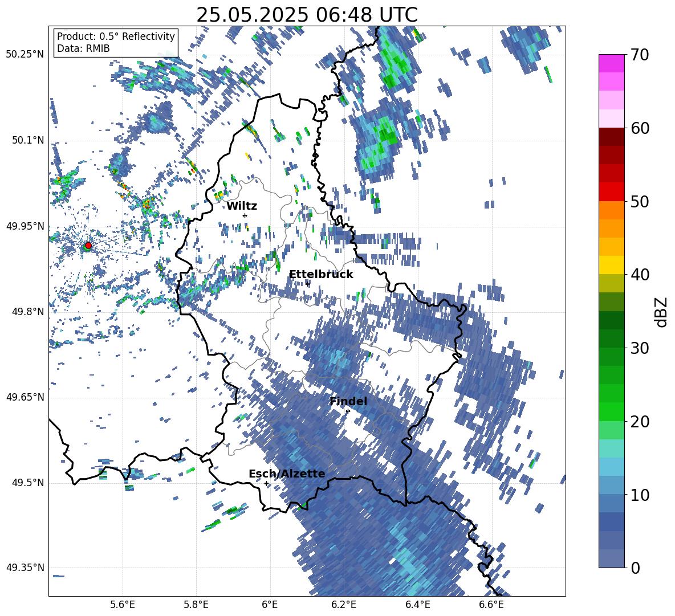
Task: Click the 30 tick on colorbar
Action: 640,348
